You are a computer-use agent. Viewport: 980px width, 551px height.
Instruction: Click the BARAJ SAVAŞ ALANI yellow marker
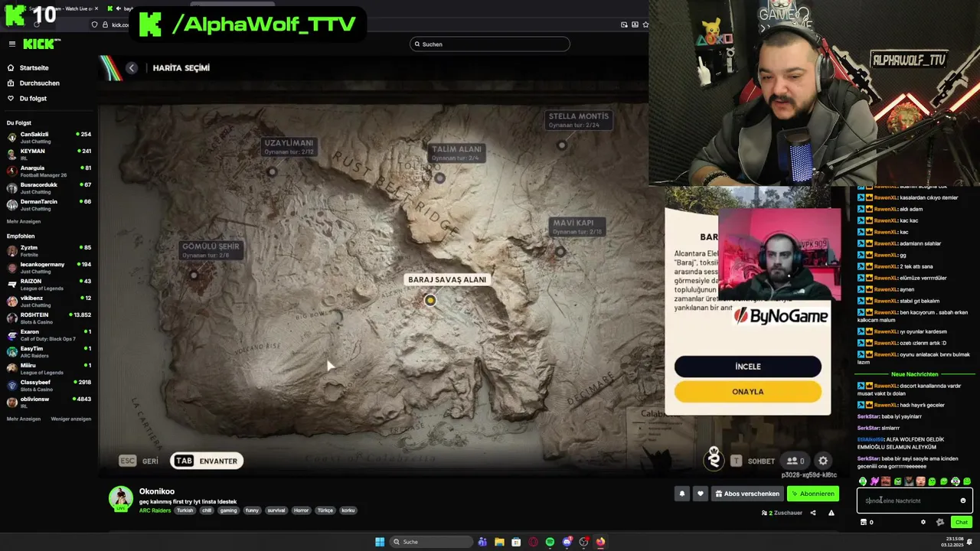(x=430, y=300)
